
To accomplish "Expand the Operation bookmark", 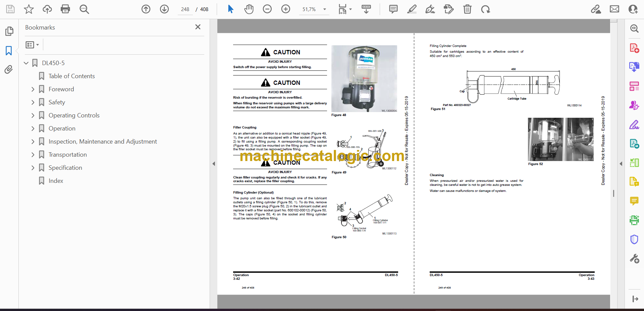I will [x=33, y=128].
